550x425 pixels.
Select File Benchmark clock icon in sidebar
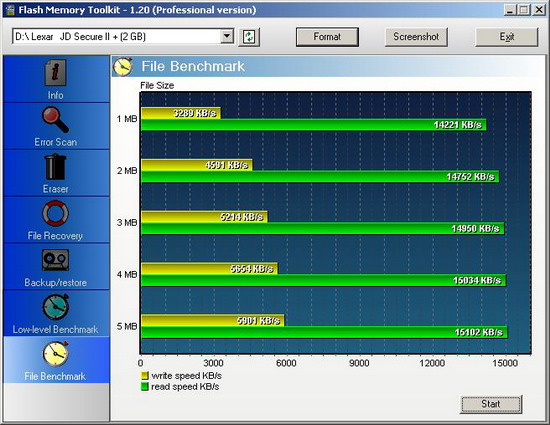[x=55, y=354]
